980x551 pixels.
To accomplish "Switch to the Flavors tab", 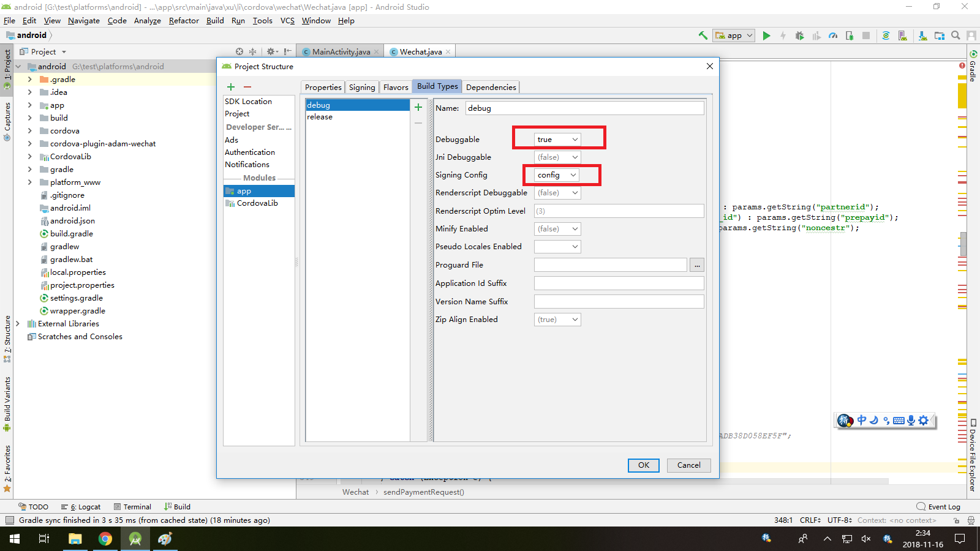I will [396, 88].
